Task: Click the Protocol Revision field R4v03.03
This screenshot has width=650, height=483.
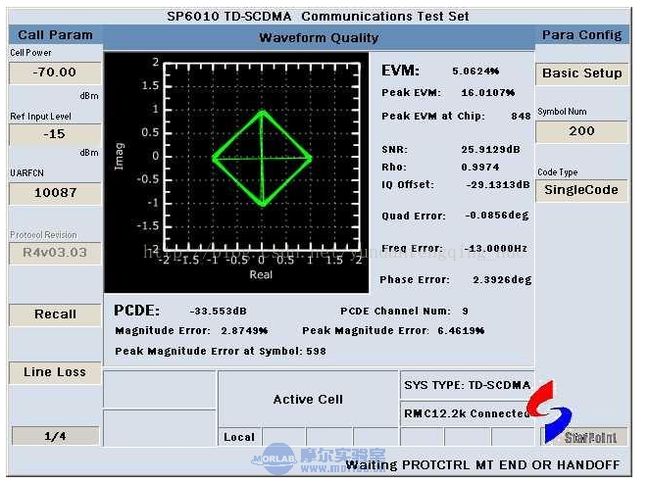Action: pyautogui.click(x=55, y=253)
